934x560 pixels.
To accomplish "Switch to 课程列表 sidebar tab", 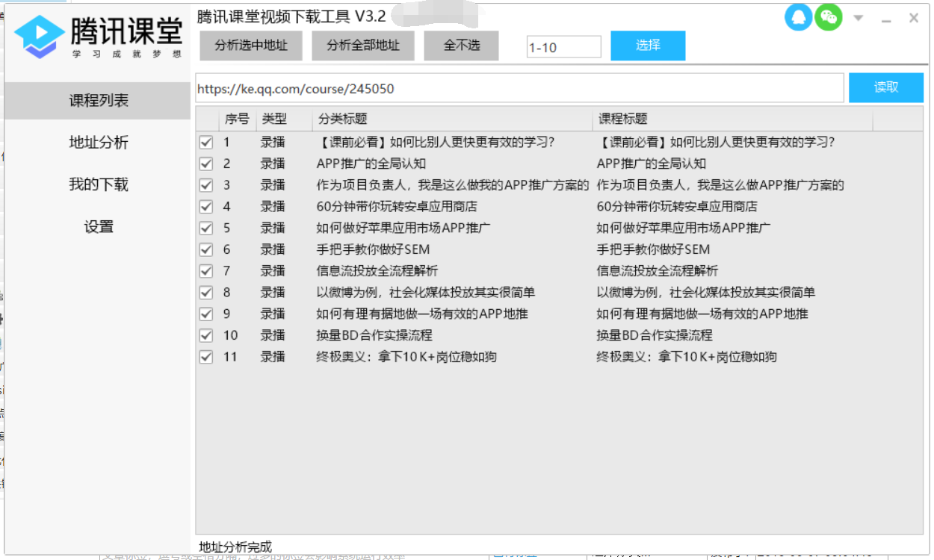I will click(x=98, y=100).
